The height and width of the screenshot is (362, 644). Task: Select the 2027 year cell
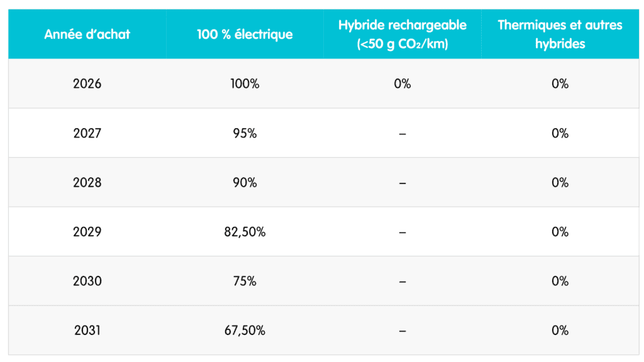(87, 133)
